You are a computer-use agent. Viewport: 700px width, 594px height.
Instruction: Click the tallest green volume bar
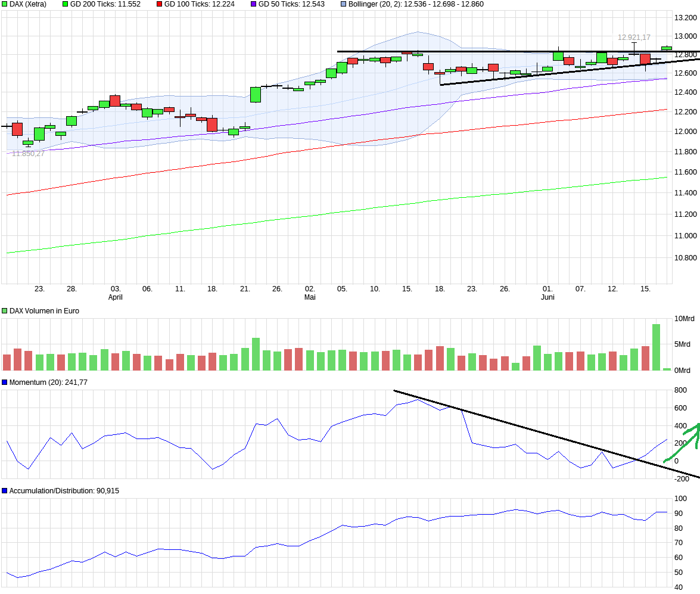point(657,347)
